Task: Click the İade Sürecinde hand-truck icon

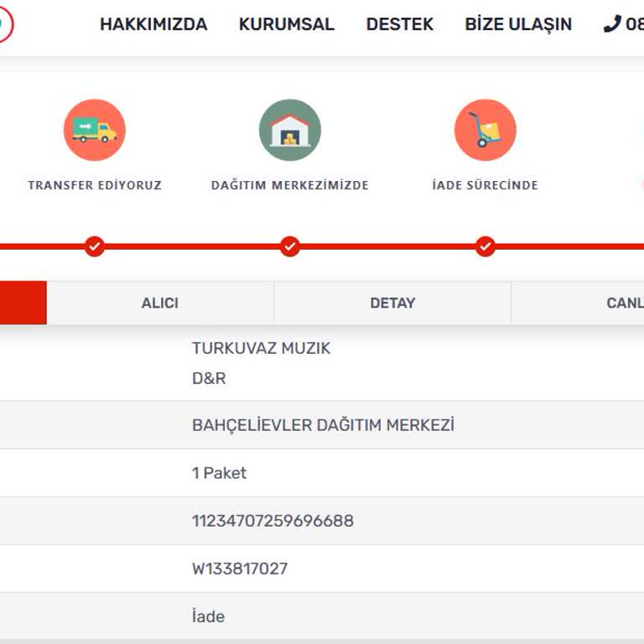Action: 486,130
